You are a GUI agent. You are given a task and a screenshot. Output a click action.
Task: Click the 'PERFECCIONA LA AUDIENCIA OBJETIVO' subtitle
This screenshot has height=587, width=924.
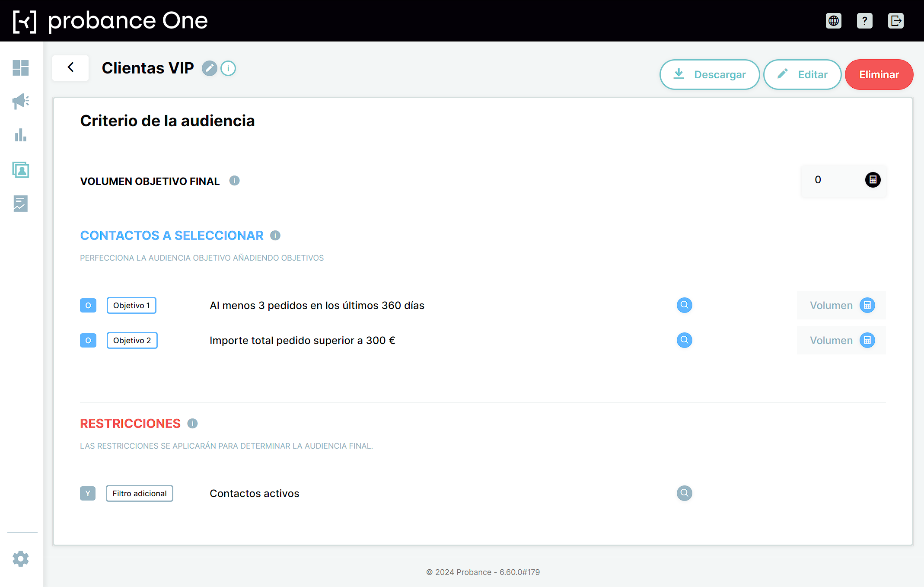click(202, 258)
